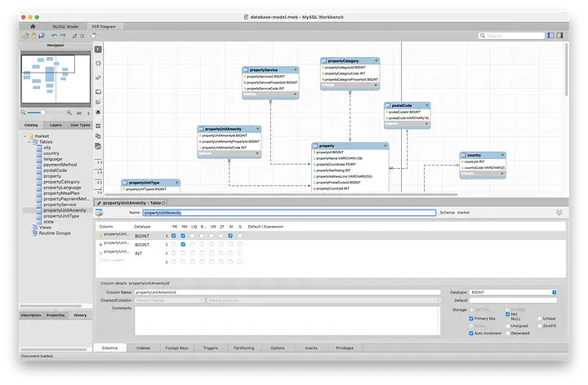Open the Triggers editor tab
588x385 pixels.
point(211,348)
